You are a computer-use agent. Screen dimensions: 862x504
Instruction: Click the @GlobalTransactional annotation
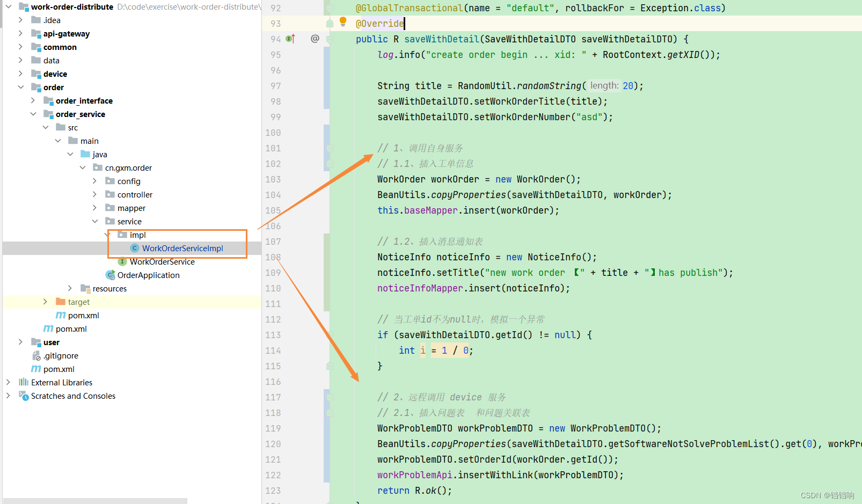pos(409,8)
